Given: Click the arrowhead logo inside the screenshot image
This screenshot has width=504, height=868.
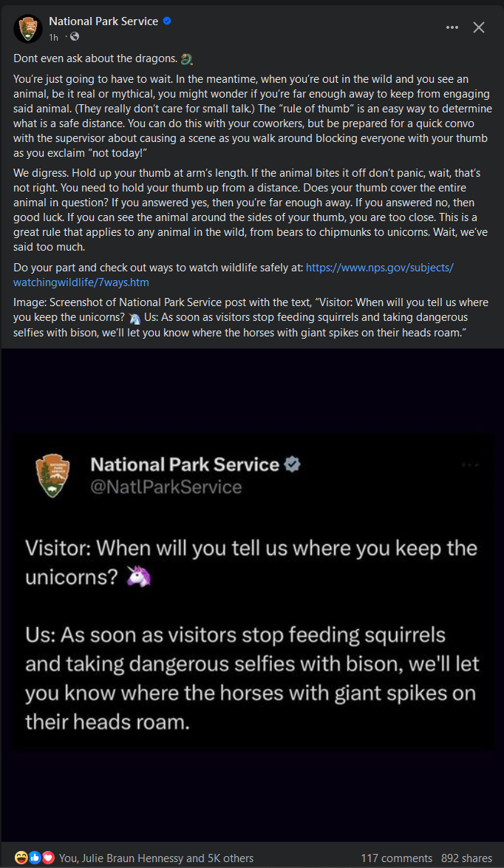Looking at the screenshot, I should [x=53, y=476].
